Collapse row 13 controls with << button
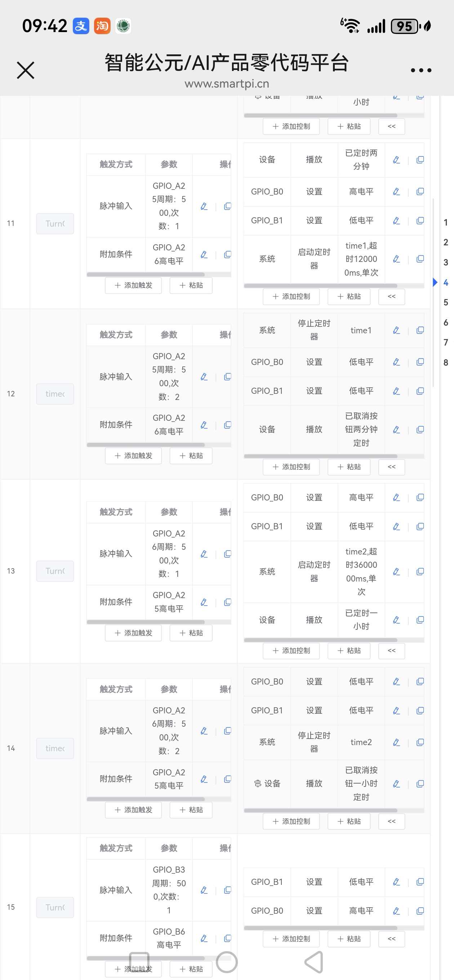Screen dimensions: 454x980 [x=392, y=651]
